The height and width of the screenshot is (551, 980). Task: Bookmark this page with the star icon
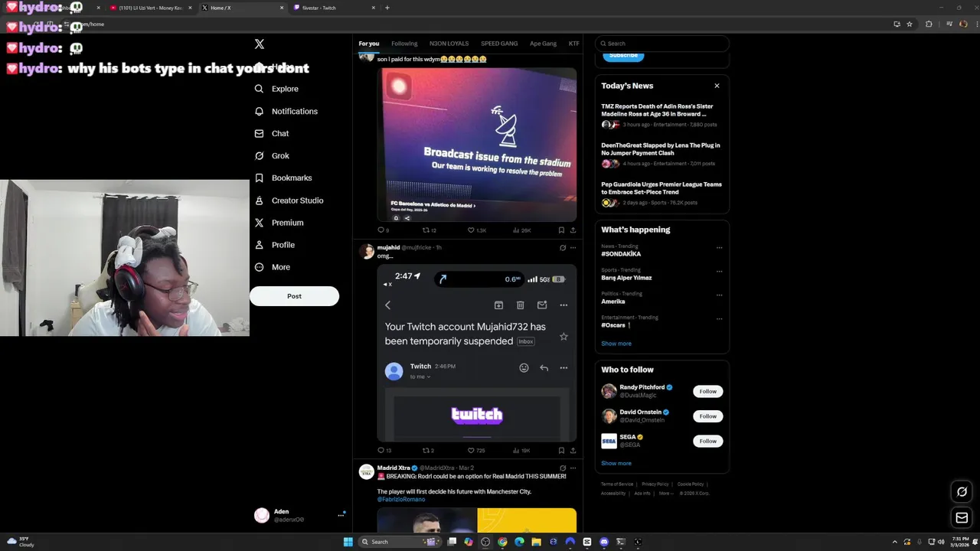(910, 24)
